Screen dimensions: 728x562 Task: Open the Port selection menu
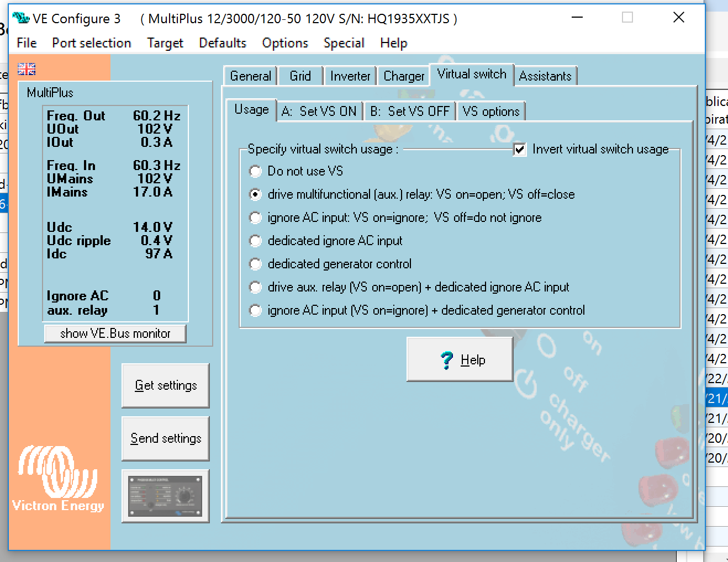coord(92,43)
